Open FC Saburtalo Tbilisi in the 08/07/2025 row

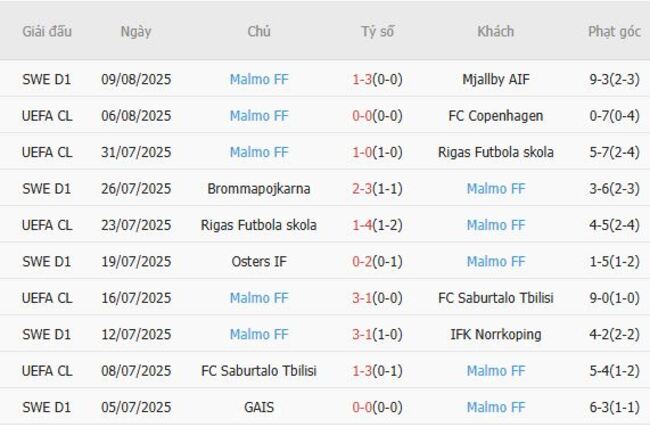259,371
